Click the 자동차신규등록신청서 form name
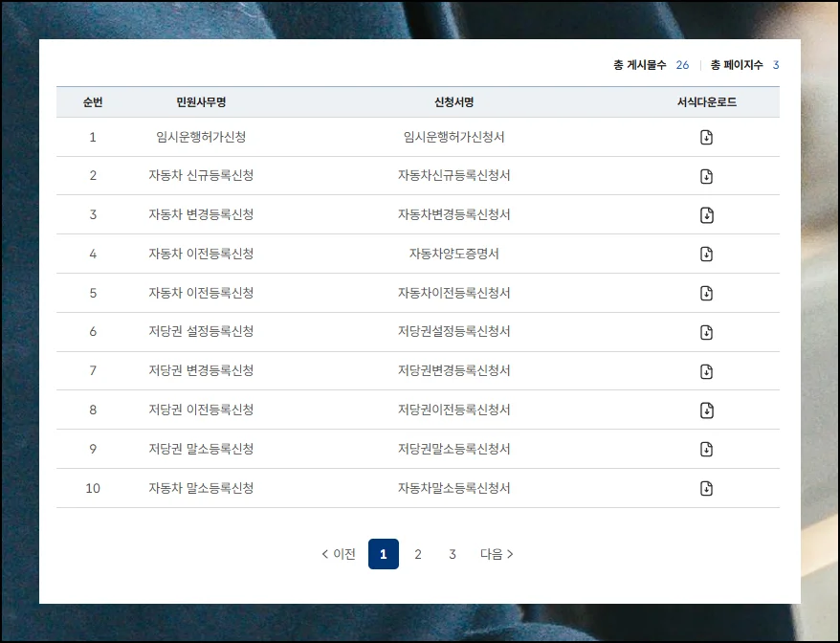 coord(453,175)
